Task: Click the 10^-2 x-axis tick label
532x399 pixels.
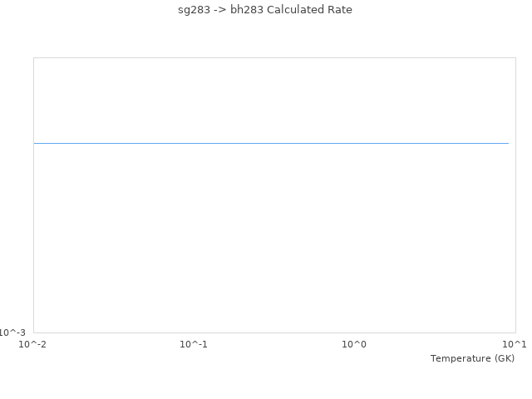Action: pyautogui.click(x=32, y=344)
